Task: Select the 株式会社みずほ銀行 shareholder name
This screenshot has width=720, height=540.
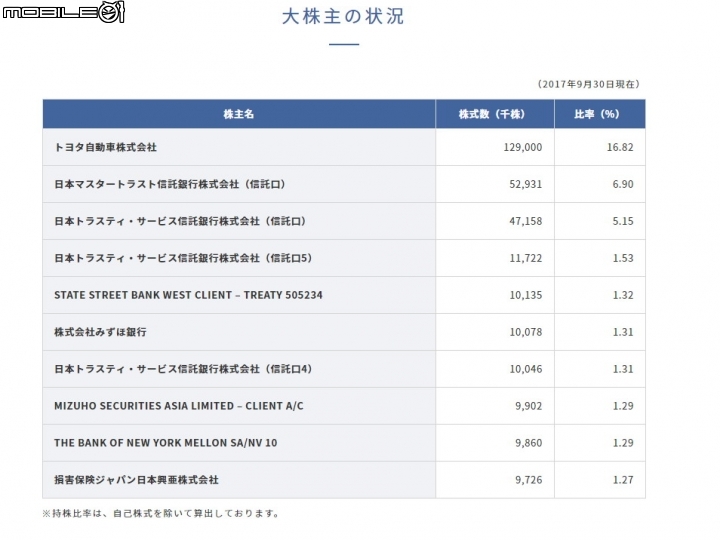Action: 101,332
